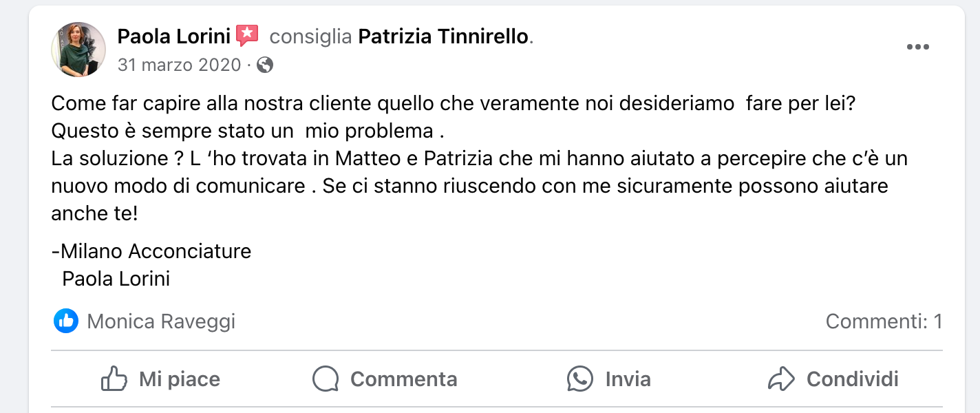
Task: Click the blue like reaction icon
Action: coord(66,321)
